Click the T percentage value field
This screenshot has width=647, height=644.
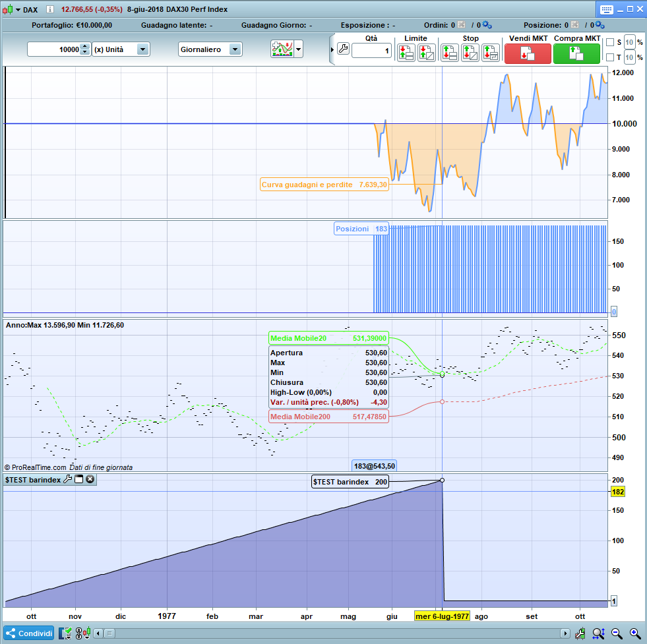pyautogui.click(x=629, y=57)
